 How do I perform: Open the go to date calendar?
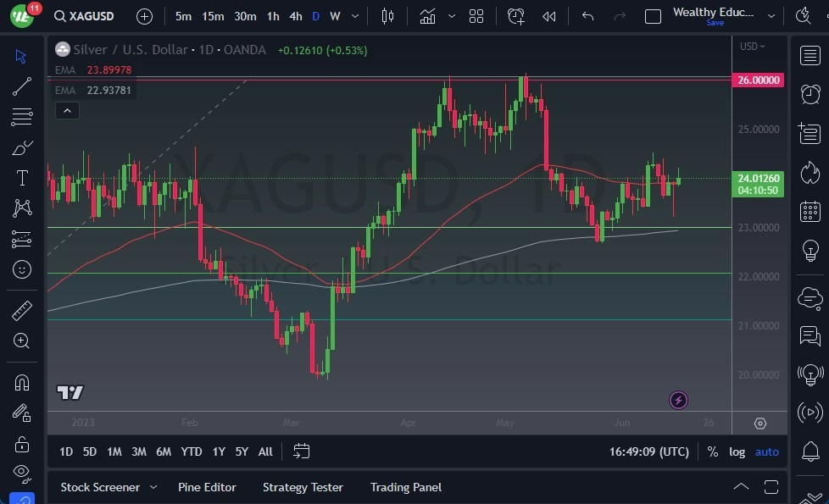click(302, 451)
